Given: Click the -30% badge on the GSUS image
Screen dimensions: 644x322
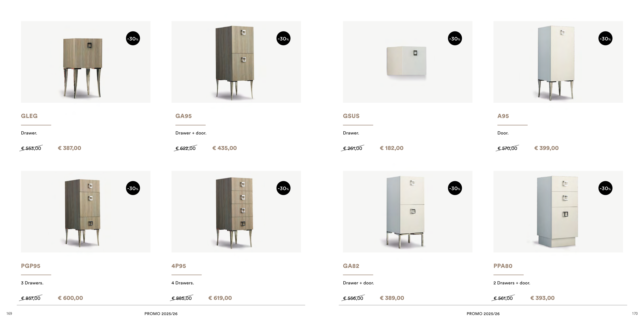Looking at the screenshot, I should (455, 39).
